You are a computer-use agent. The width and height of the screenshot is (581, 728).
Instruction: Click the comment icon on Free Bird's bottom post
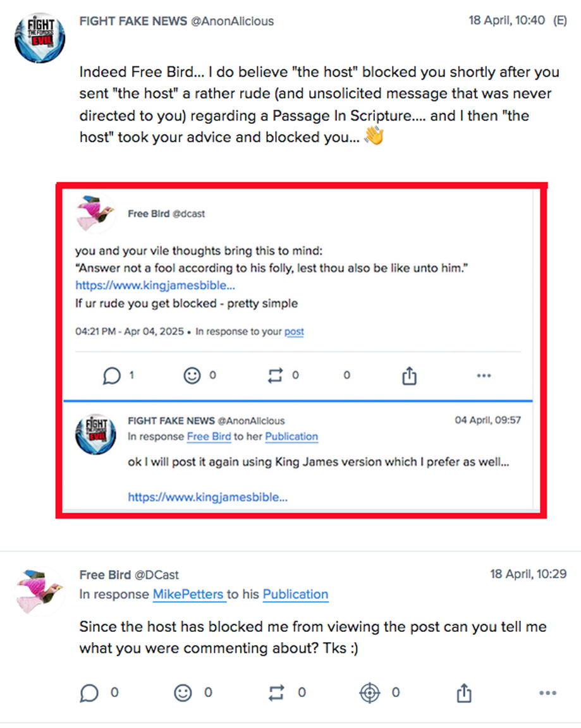pyautogui.click(x=90, y=693)
